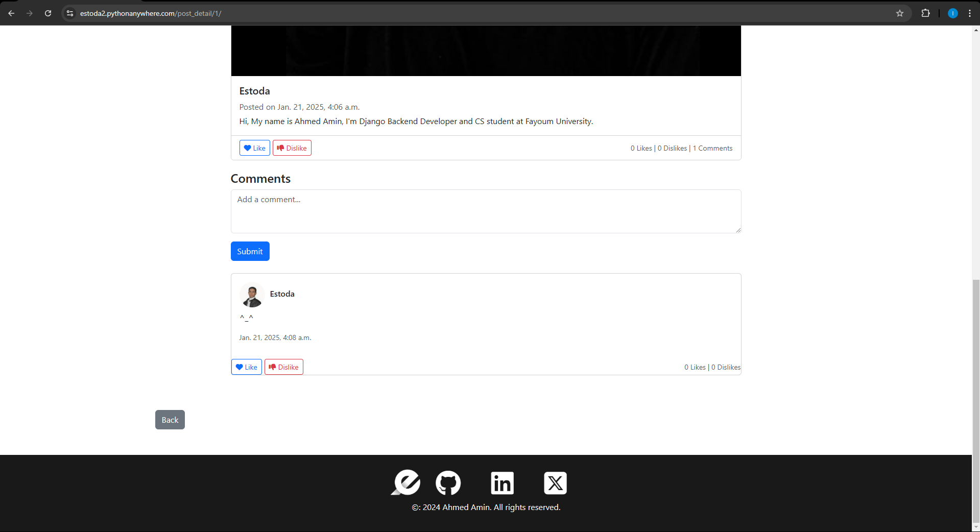Viewport: 980px width, 532px height.
Task: Open the LinkedIn footer icon
Action: pos(502,483)
